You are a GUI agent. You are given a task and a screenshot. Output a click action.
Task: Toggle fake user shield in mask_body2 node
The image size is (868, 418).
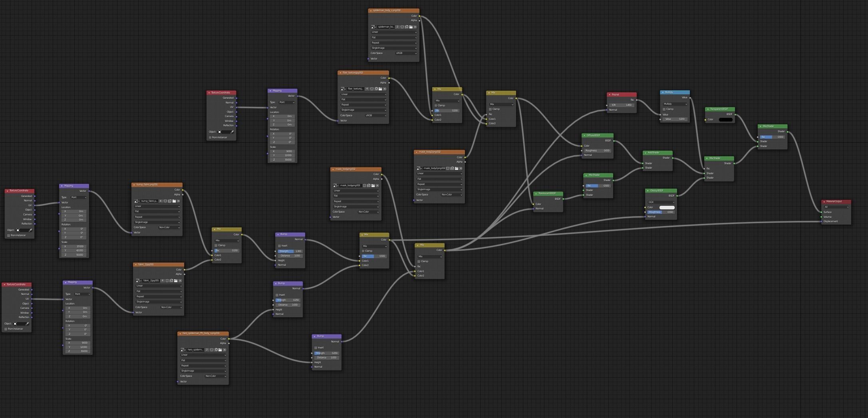point(448,168)
